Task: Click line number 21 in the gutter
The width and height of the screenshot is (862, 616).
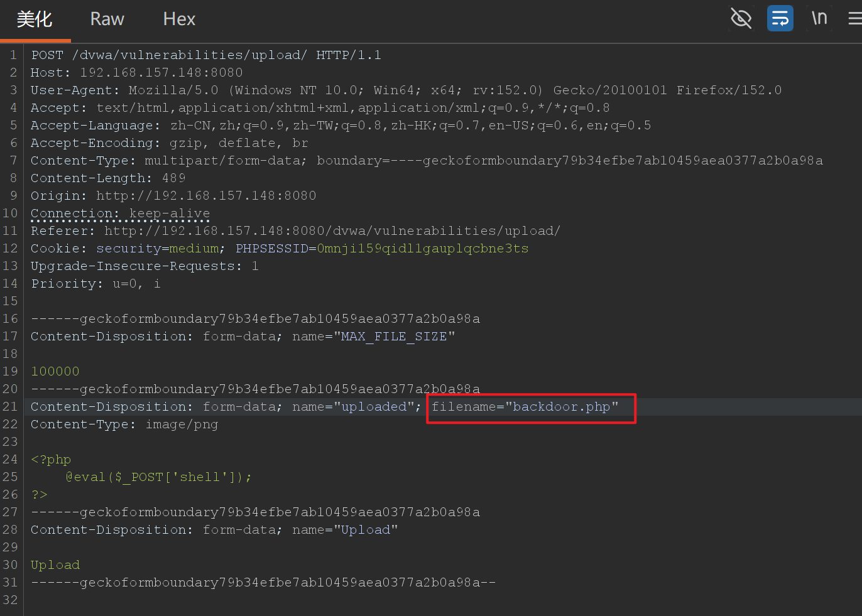Action: pos(10,407)
